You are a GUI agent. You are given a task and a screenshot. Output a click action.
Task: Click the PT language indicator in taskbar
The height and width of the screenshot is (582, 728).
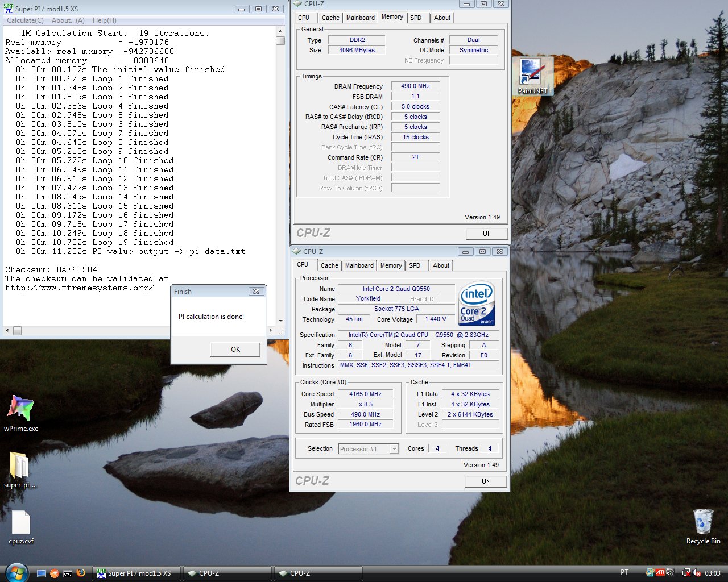point(624,572)
